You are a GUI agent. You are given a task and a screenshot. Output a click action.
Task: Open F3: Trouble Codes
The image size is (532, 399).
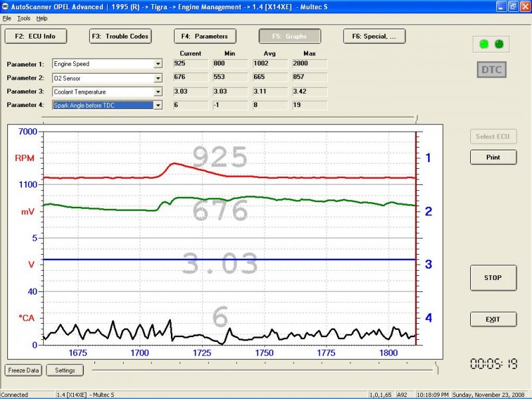click(120, 37)
